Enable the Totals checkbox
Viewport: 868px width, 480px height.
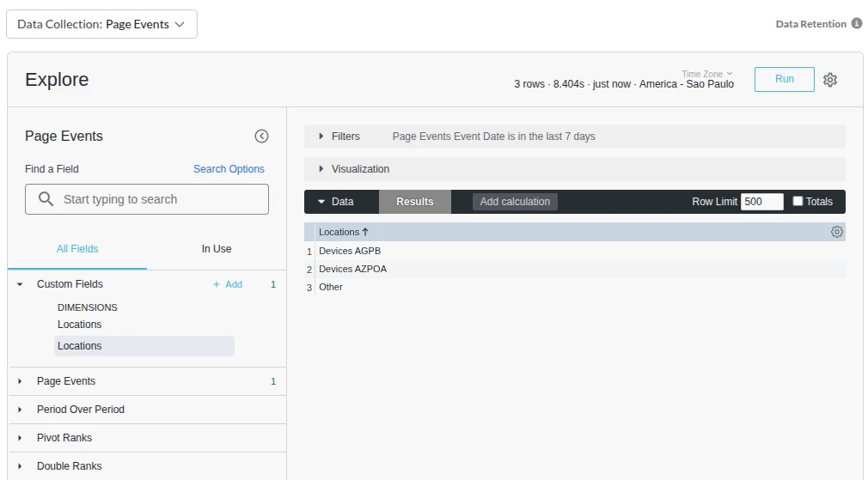[x=798, y=201]
